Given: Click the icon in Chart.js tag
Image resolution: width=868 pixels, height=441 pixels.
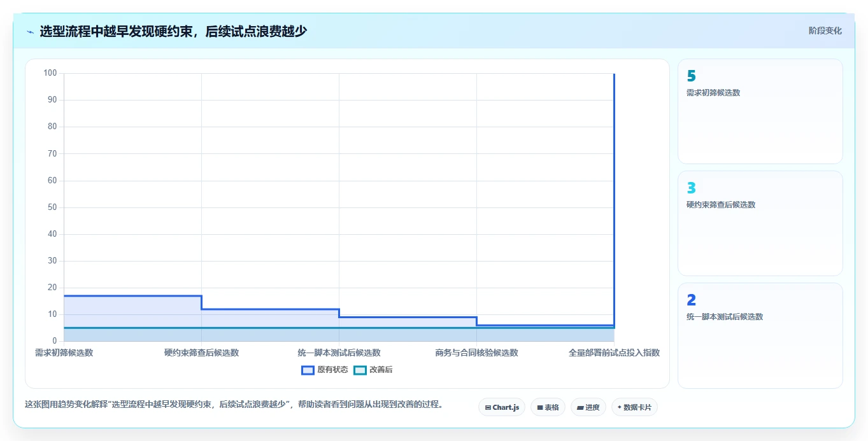Looking at the screenshot, I should 488,407.
